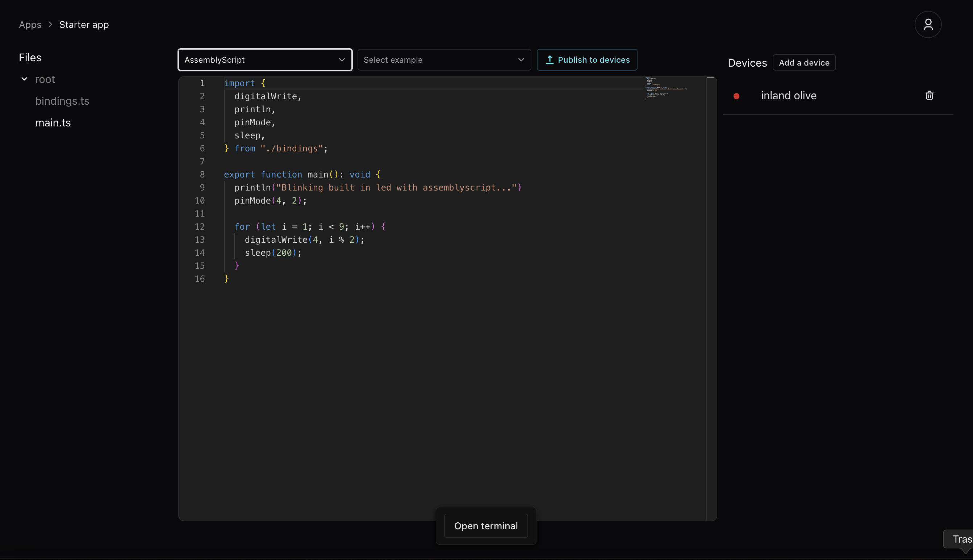Screen dimensions: 973x560
Task: Click digitalWrite(4, i % 2) statement
Action: 305,240
